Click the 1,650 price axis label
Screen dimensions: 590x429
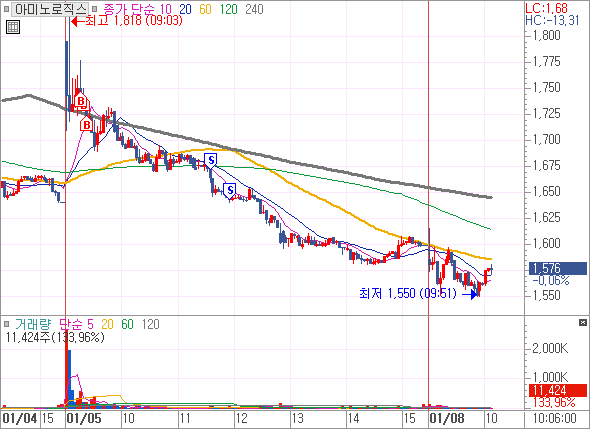pyautogui.click(x=547, y=192)
